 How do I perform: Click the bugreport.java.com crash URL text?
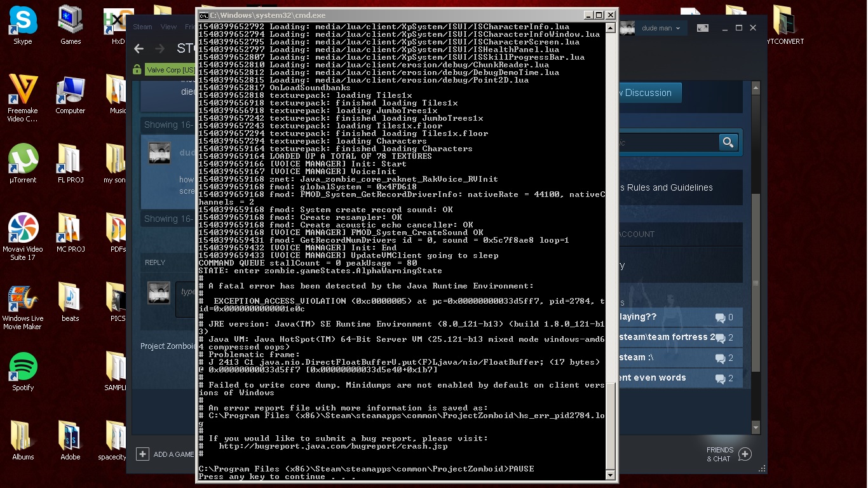pyautogui.click(x=333, y=446)
